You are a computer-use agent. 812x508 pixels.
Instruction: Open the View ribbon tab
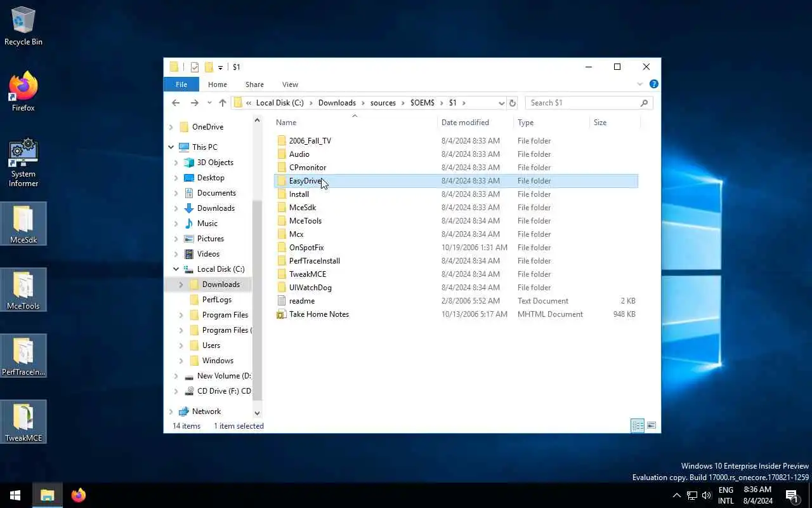click(290, 84)
